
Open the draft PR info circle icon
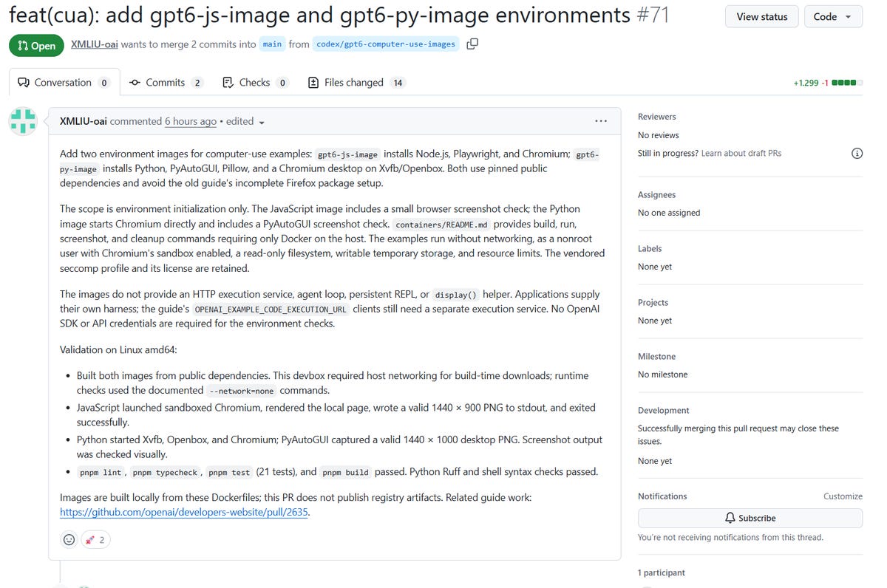point(857,154)
